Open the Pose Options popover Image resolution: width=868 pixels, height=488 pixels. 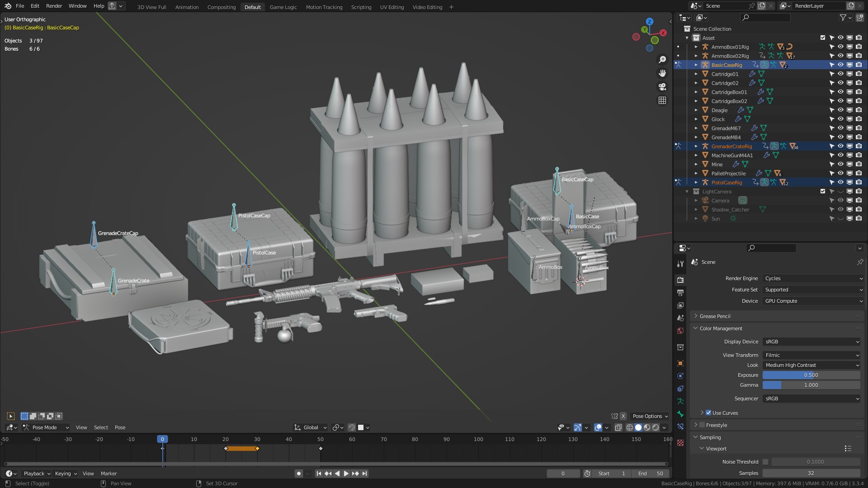650,416
